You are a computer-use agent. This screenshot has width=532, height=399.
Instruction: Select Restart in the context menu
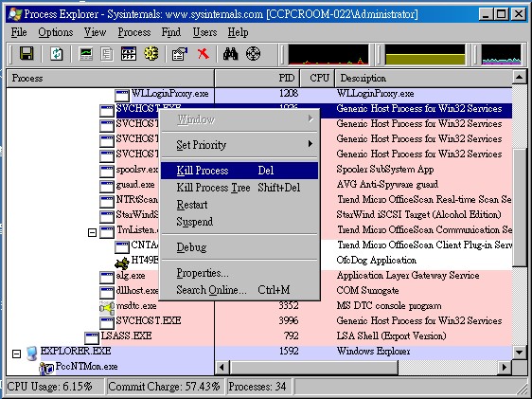239,205
